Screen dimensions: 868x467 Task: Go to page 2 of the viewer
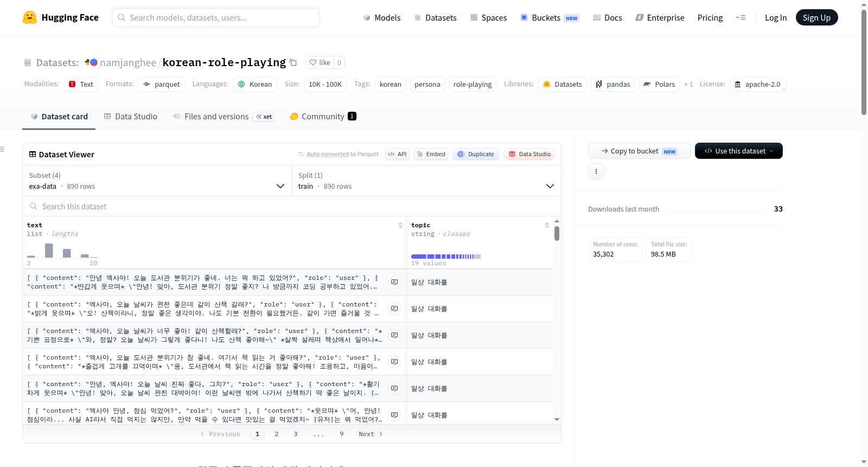[x=277, y=434]
